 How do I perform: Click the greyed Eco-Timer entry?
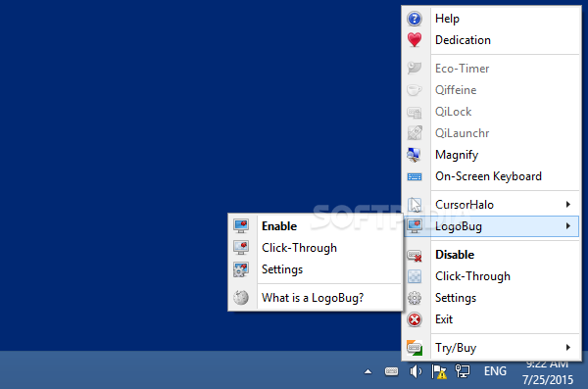point(492,69)
